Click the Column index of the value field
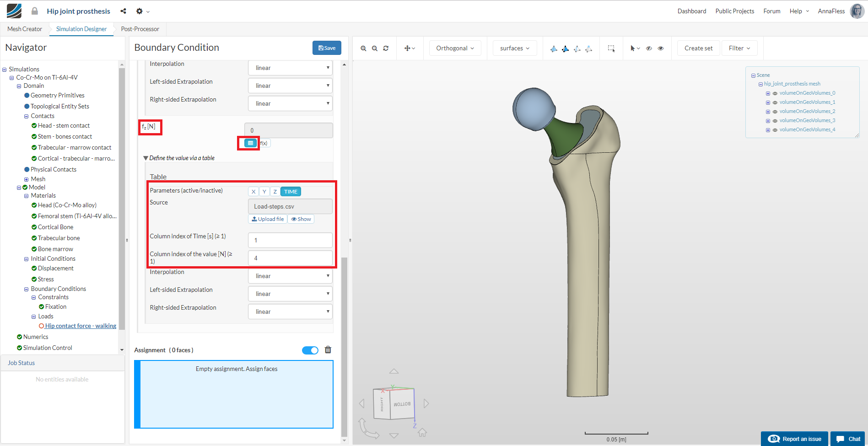The width and height of the screenshot is (868, 446). pos(291,258)
